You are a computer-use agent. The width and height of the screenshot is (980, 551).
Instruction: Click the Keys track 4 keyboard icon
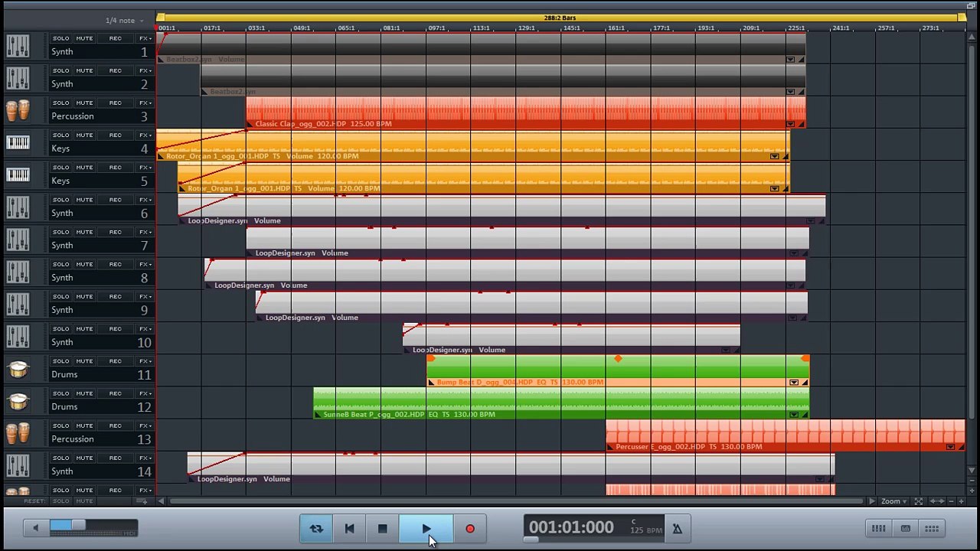(x=18, y=143)
